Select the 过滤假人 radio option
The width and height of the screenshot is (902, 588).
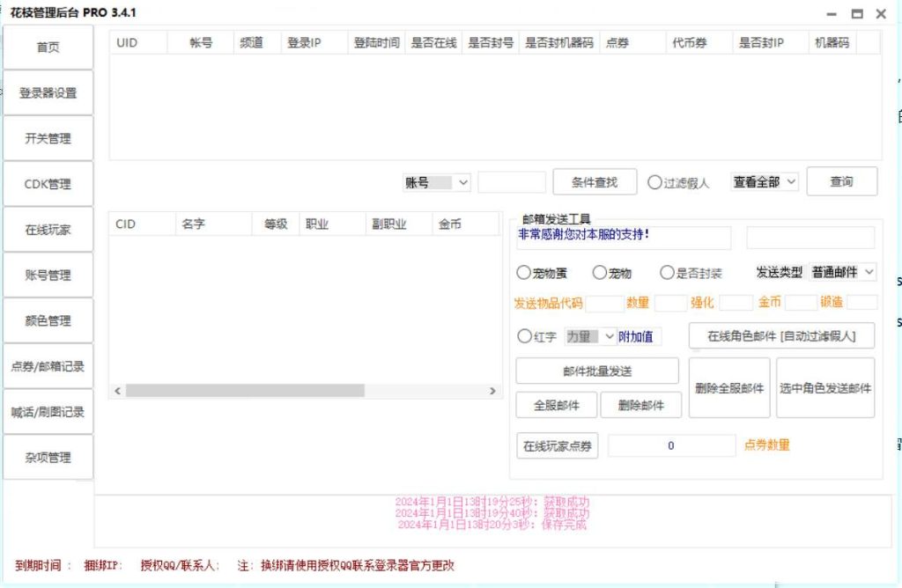coord(654,183)
